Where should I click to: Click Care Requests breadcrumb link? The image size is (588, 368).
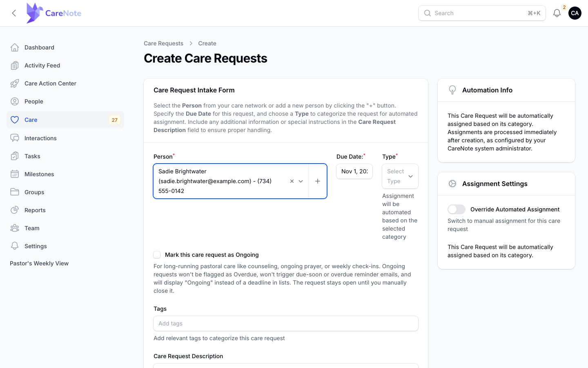tap(163, 43)
